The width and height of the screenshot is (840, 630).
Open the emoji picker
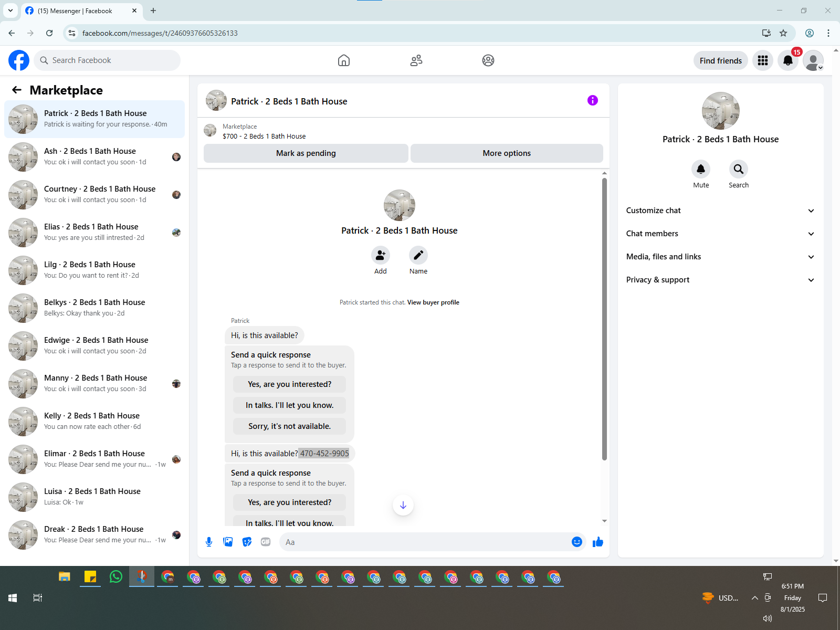click(x=577, y=542)
